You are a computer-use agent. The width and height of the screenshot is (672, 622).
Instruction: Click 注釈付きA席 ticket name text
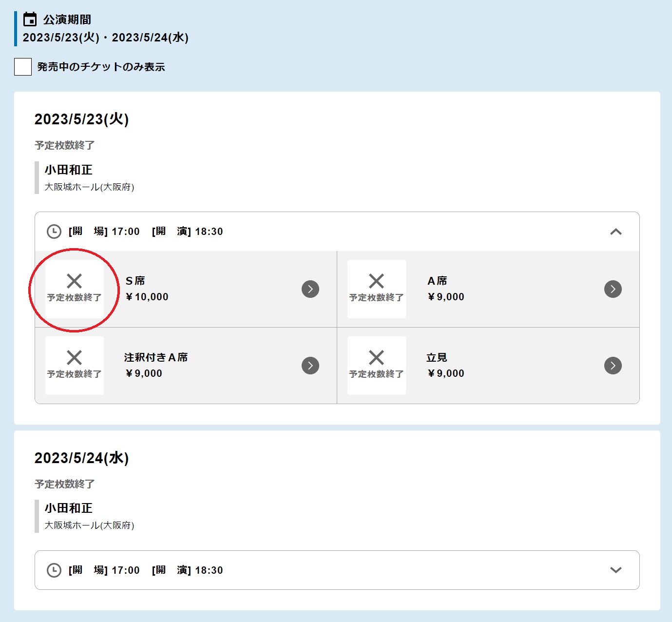click(155, 358)
